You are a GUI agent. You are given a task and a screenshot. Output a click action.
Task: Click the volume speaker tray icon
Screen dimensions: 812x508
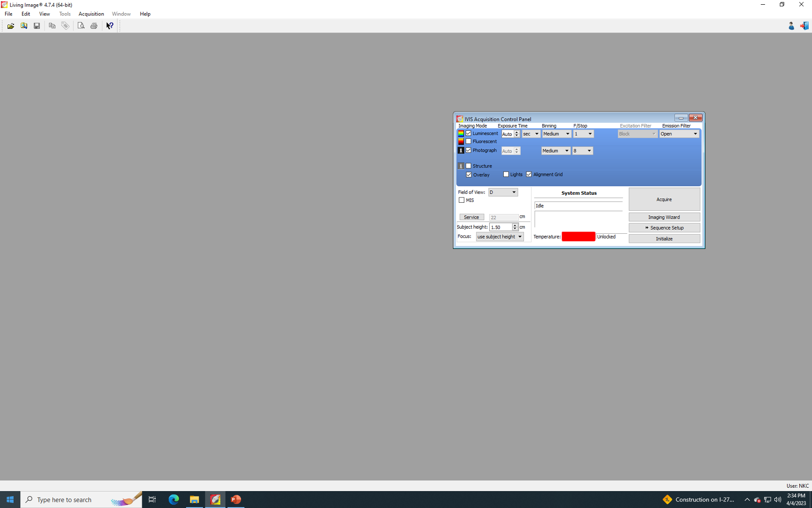click(x=778, y=500)
